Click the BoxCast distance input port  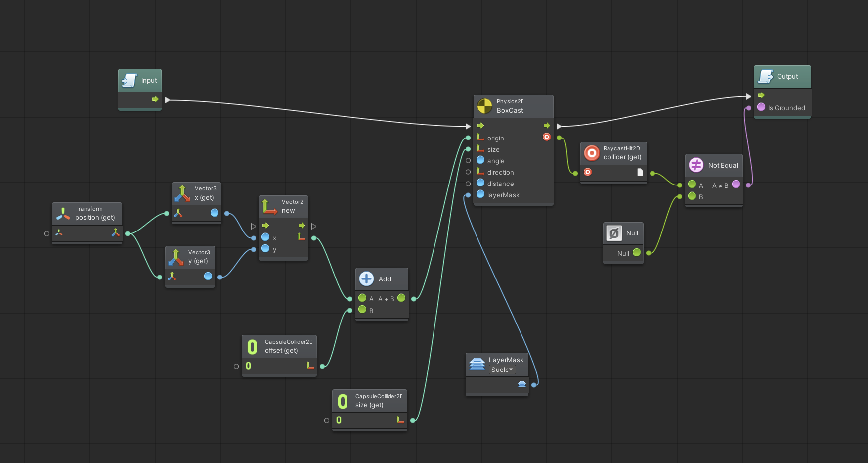click(x=468, y=184)
